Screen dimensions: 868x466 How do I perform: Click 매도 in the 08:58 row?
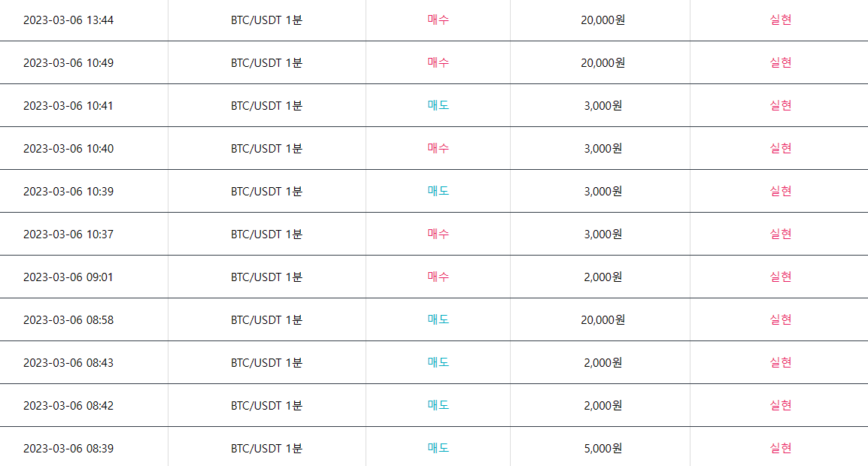point(438,320)
